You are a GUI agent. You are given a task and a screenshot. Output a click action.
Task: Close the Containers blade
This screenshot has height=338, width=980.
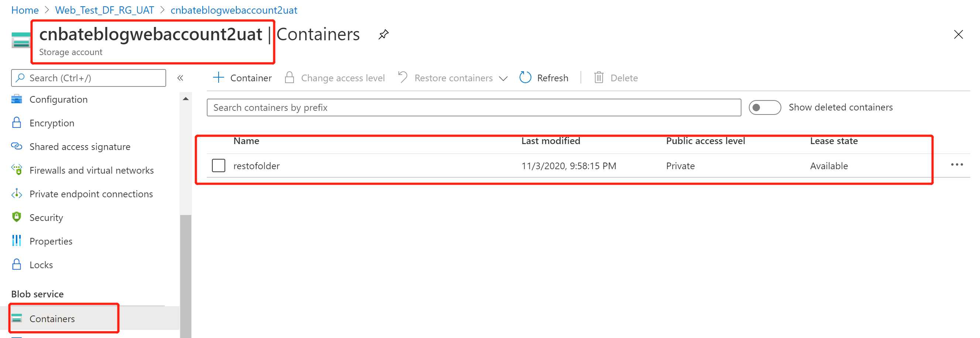pos(958,34)
